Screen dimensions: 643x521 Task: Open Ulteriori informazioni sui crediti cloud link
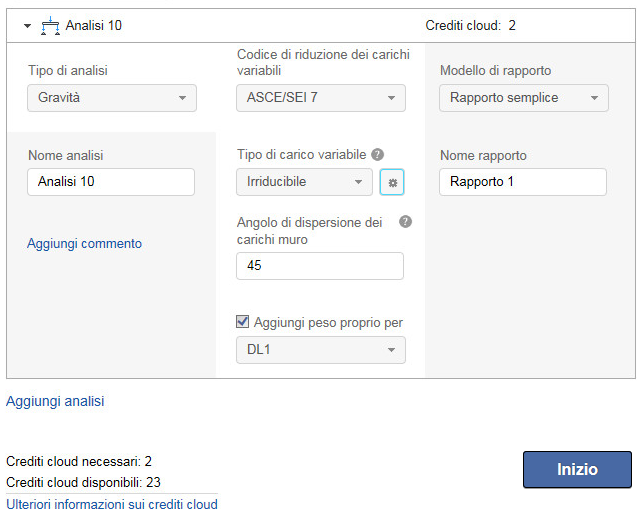(x=111, y=504)
